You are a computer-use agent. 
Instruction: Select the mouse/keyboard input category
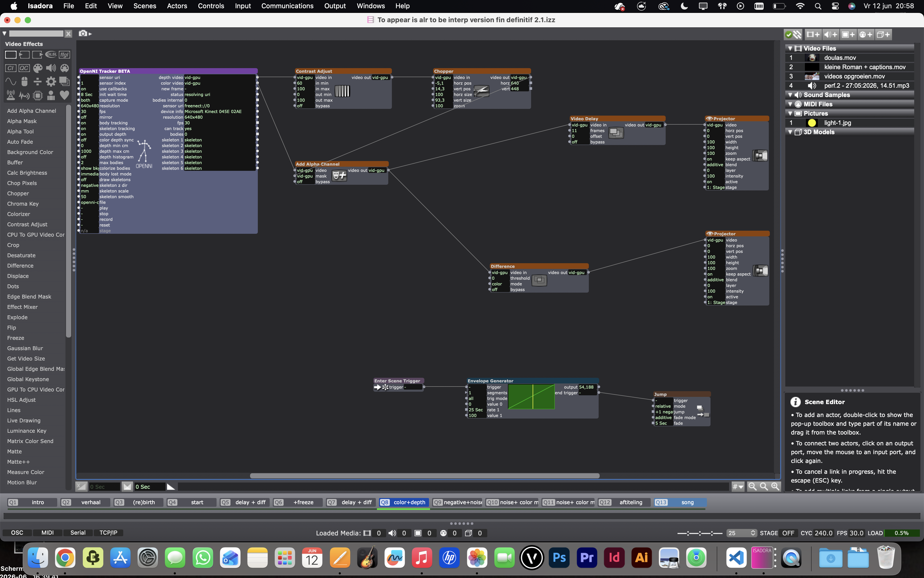click(x=24, y=82)
